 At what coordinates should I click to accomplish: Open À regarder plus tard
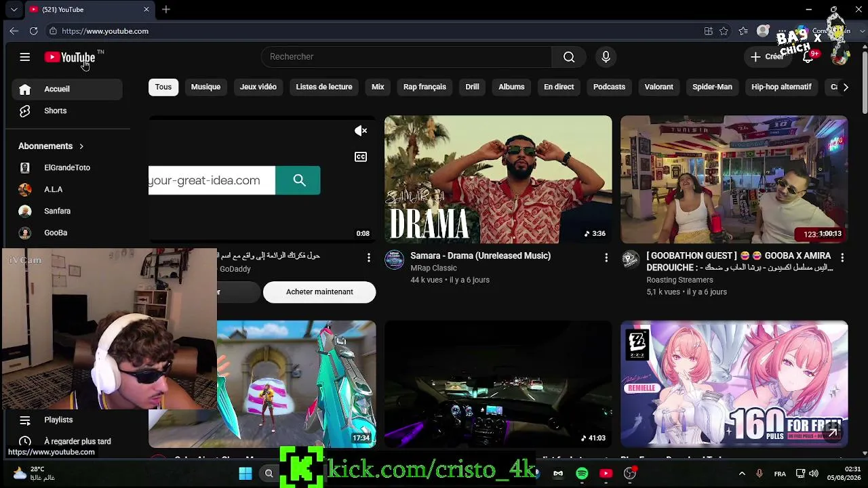pyautogui.click(x=67, y=441)
